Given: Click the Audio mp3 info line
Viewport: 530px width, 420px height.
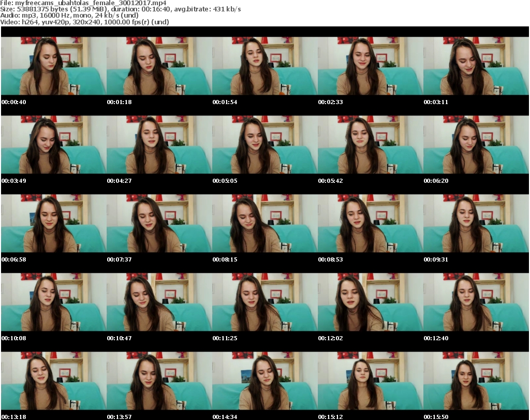Looking at the screenshot, I should pyautogui.click(x=69, y=16).
